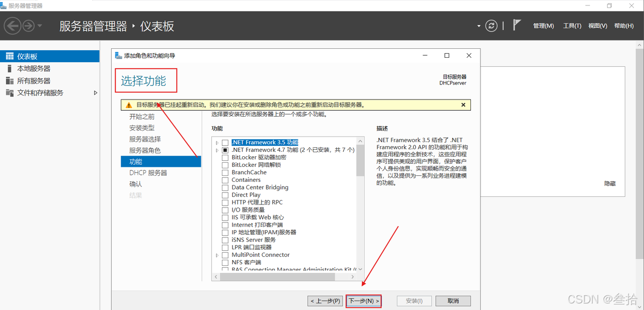Check the LPR 端口监视器 checkbox
Image resolution: width=644 pixels, height=310 pixels.
[x=225, y=247]
